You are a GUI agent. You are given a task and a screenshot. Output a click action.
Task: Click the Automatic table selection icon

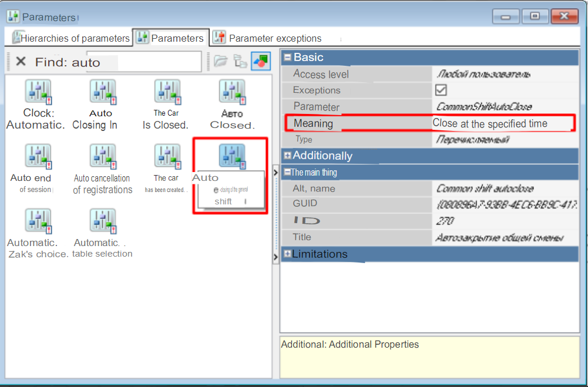pos(102,221)
